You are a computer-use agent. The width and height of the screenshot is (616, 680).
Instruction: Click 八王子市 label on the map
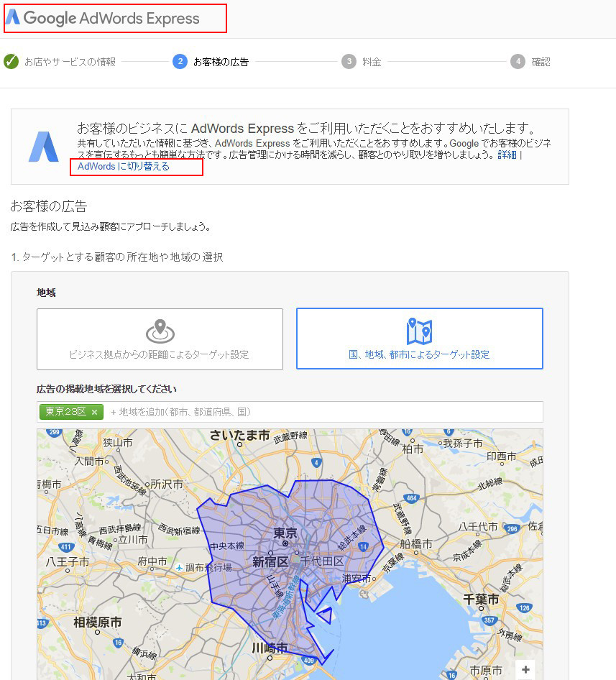click(68, 562)
